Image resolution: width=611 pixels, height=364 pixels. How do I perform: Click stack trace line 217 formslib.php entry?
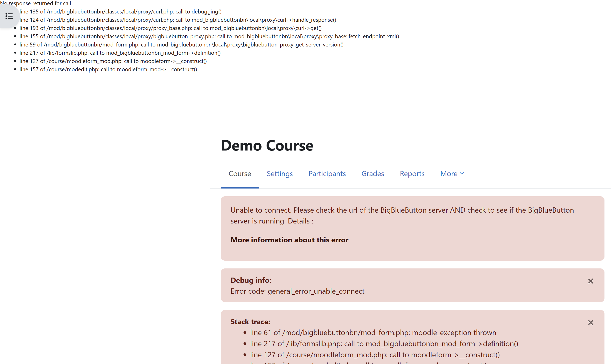coord(384,344)
